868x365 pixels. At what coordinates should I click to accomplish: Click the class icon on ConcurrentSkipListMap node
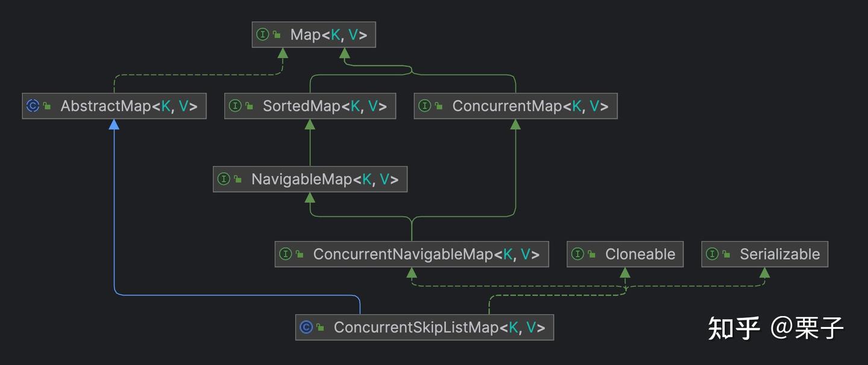pyautogui.click(x=307, y=327)
